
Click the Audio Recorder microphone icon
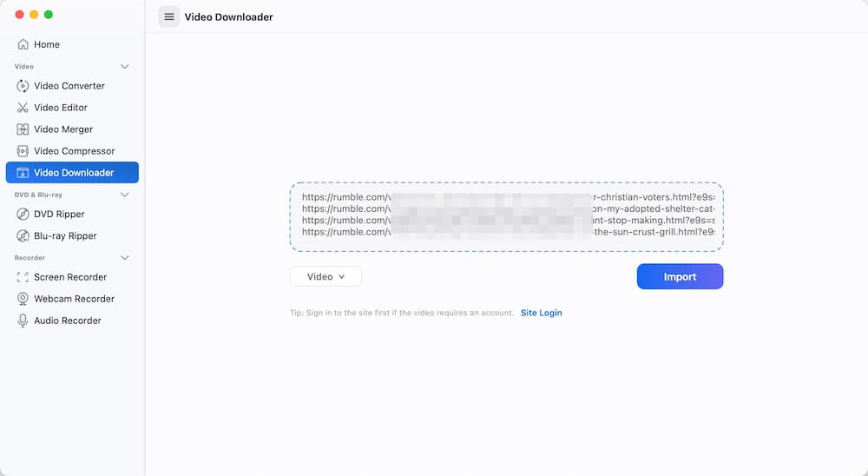pos(23,321)
